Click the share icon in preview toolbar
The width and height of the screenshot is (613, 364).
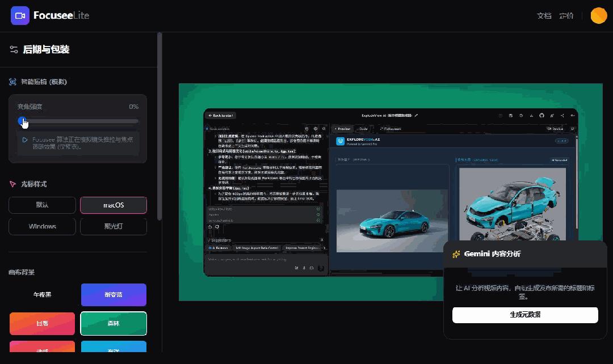pyautogui.click(x=562, y=116)
